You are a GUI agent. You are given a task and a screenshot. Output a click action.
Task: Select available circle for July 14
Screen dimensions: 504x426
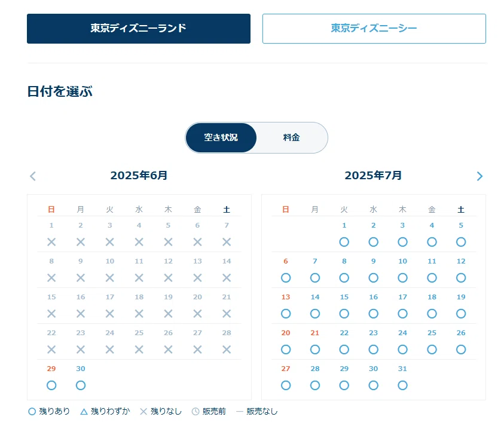[315, 314]
